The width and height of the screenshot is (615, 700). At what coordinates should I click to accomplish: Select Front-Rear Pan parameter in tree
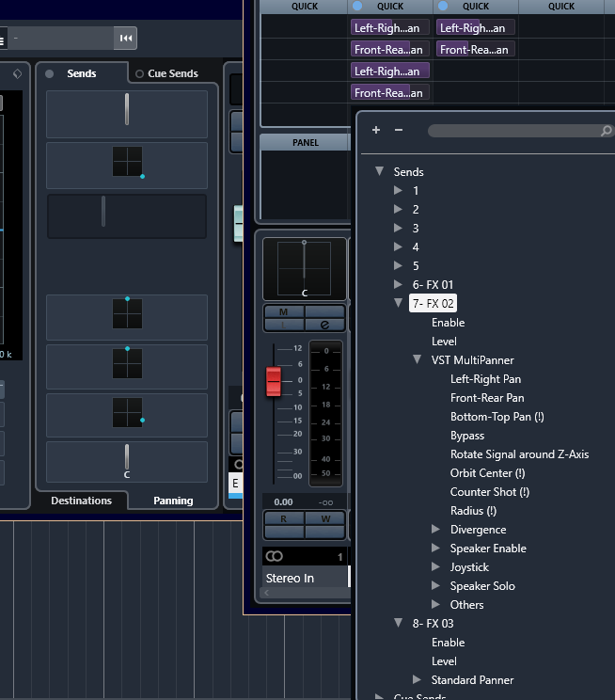[x=487, y=398]
